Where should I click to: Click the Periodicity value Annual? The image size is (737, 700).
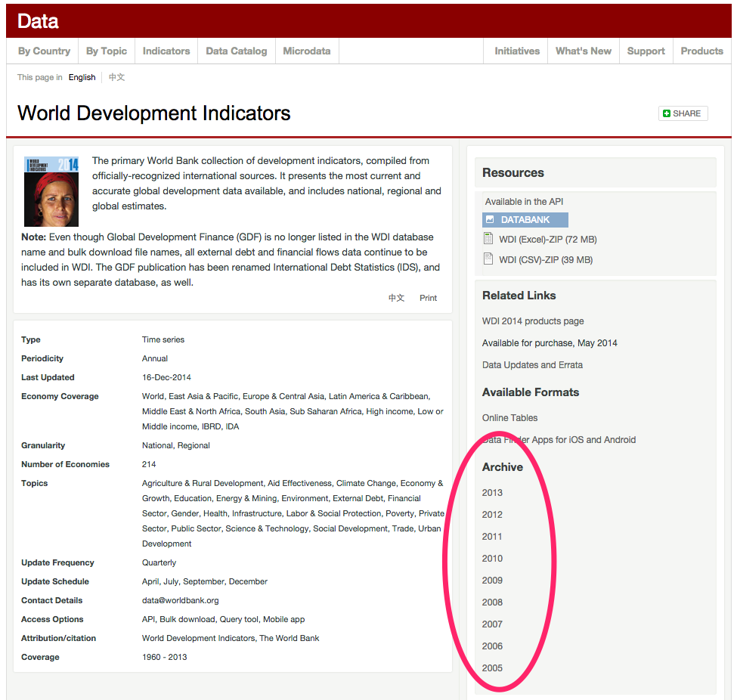pos(155,359)
